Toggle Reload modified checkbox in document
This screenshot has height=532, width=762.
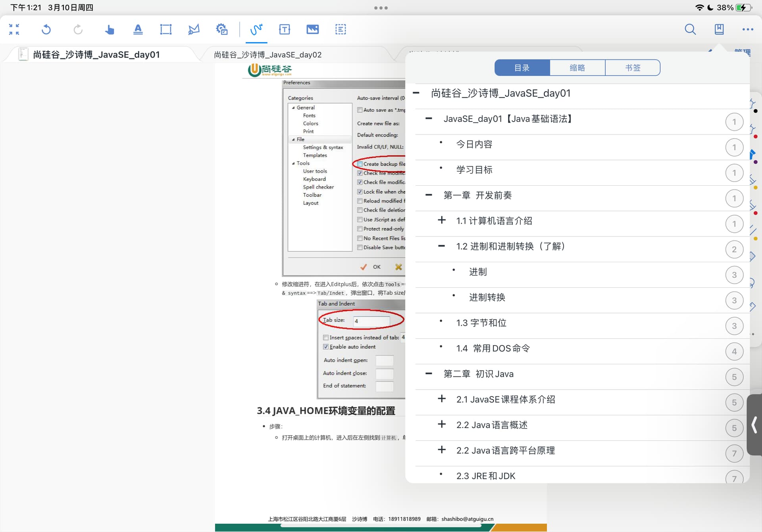pos(360,201)
